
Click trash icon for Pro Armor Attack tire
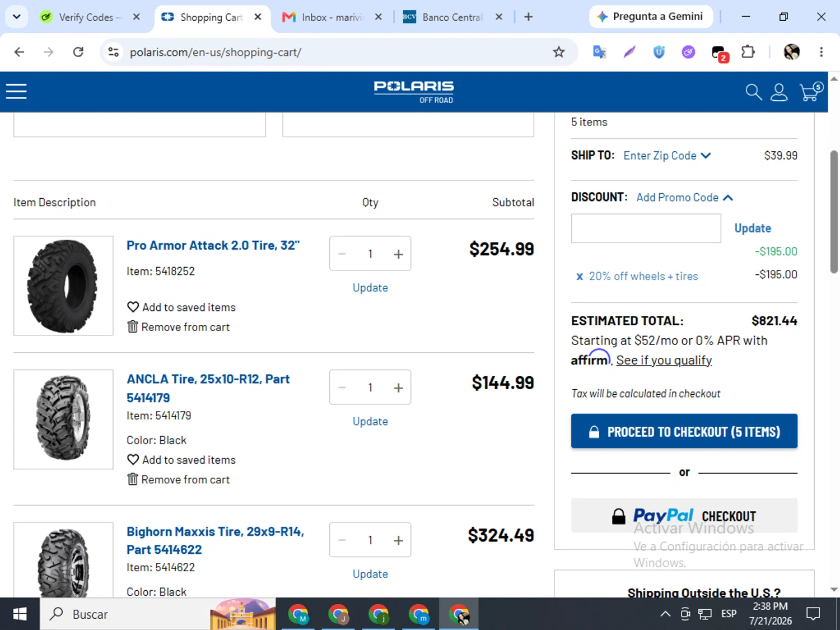point(133,326)
